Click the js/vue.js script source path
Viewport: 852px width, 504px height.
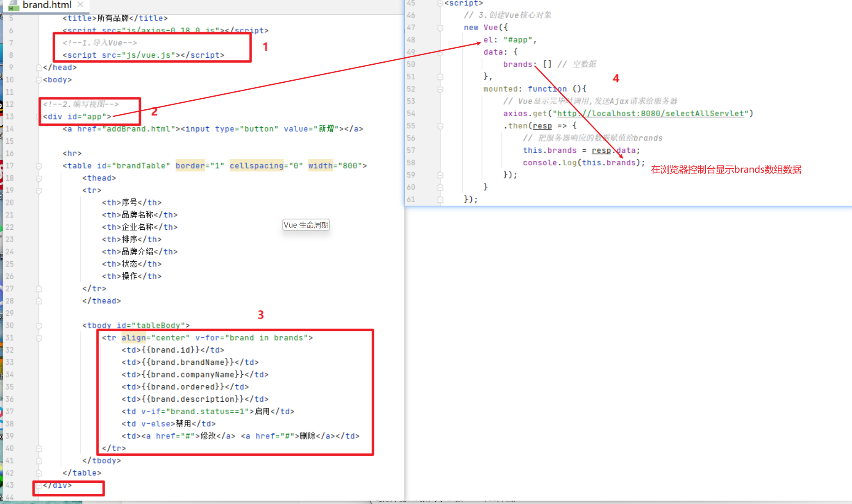click(149, 55)
